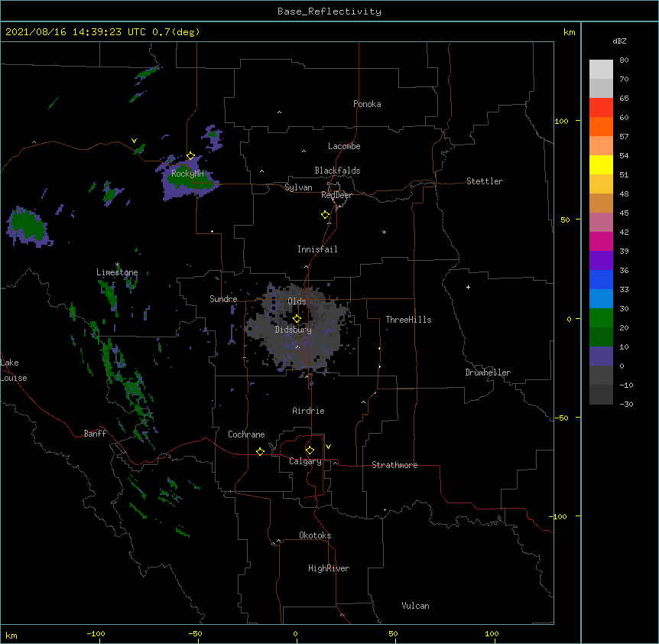This screenshot has height=644, width=659.
Task: Click the yellow marker south of RedDeer
Action: pyautogui.click(x=325, y=215)
